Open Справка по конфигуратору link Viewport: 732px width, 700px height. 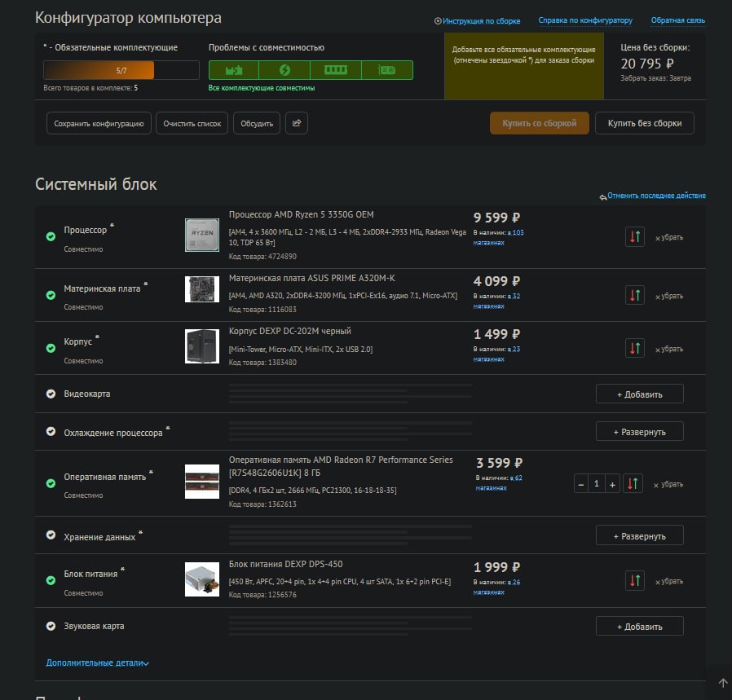pos(585,20)
